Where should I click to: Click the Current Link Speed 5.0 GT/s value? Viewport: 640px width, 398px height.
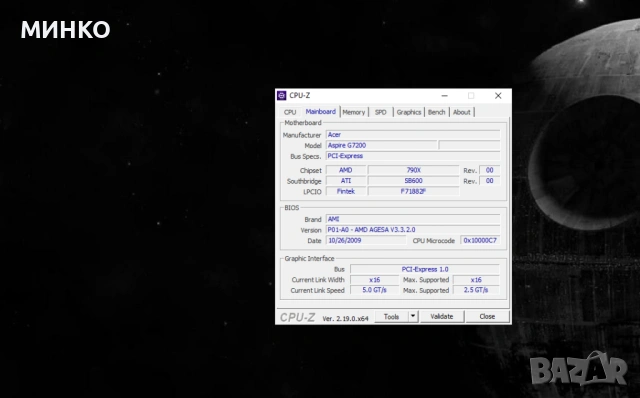(x=374, y=290)
